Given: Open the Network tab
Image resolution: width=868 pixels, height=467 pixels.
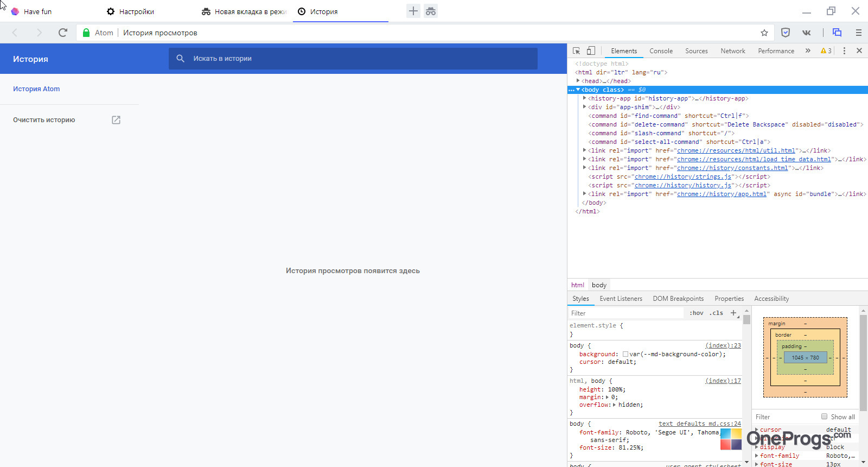Looking at the screenshot, I should (x=733, y=51).
